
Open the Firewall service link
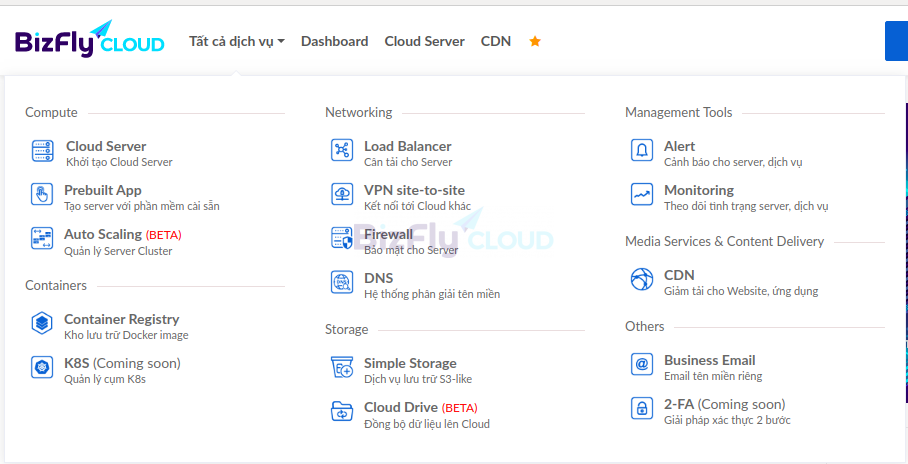(389, 235)
